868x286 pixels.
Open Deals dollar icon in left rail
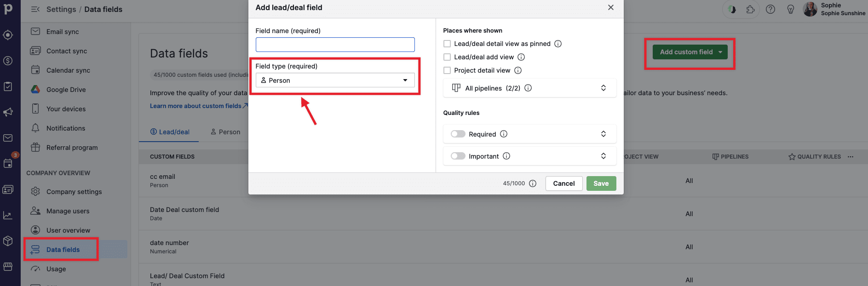coord(8,61)
